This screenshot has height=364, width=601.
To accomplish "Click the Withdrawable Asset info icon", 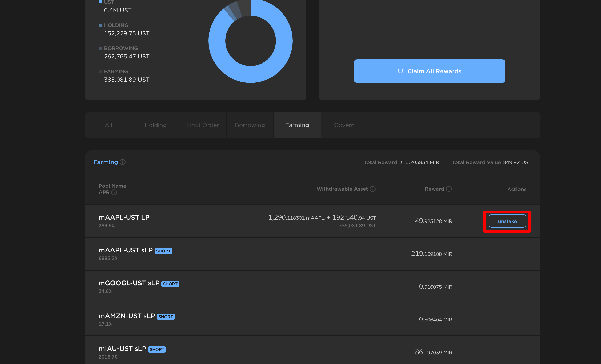I will coord(373,189).
